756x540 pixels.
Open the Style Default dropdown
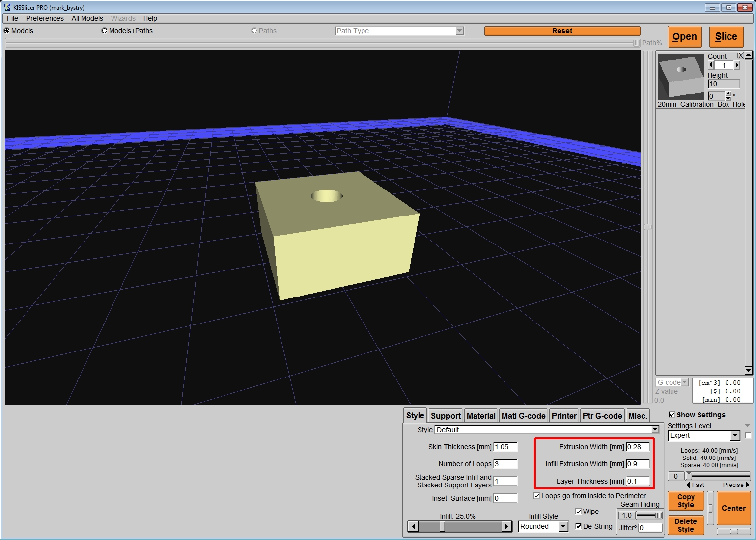(x=655, y=430)
